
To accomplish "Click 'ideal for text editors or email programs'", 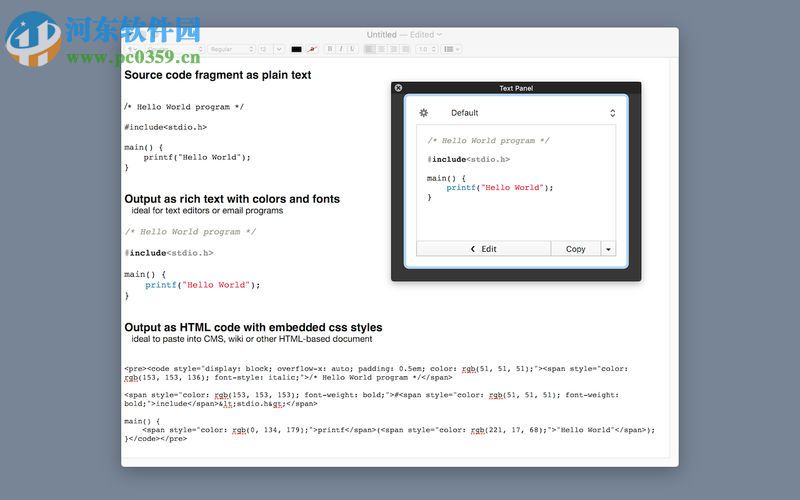I will tap(207, 211).
